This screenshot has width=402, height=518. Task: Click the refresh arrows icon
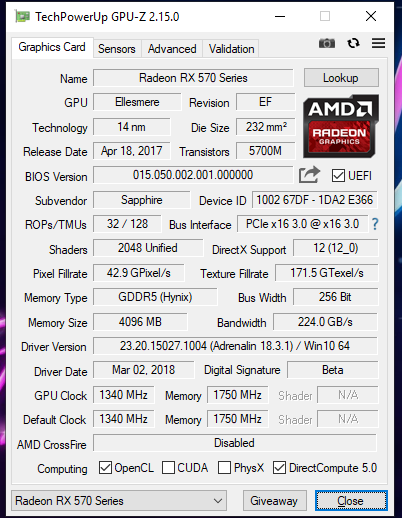pyautogui.click(x=353, y=43)
